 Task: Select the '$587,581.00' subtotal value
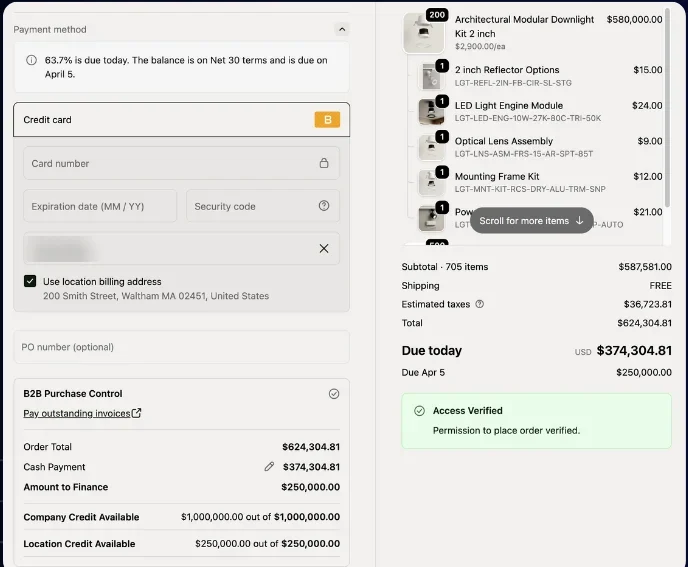(x=645, y=267)
